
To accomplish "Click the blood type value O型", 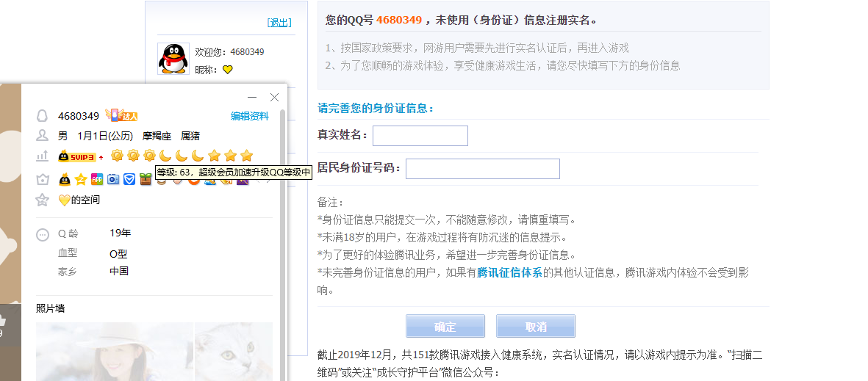I will [x=118, y=255].
